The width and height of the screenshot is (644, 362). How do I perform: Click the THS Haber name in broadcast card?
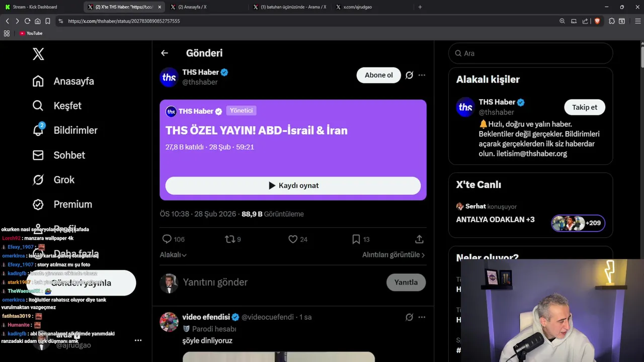coord(196,111)
